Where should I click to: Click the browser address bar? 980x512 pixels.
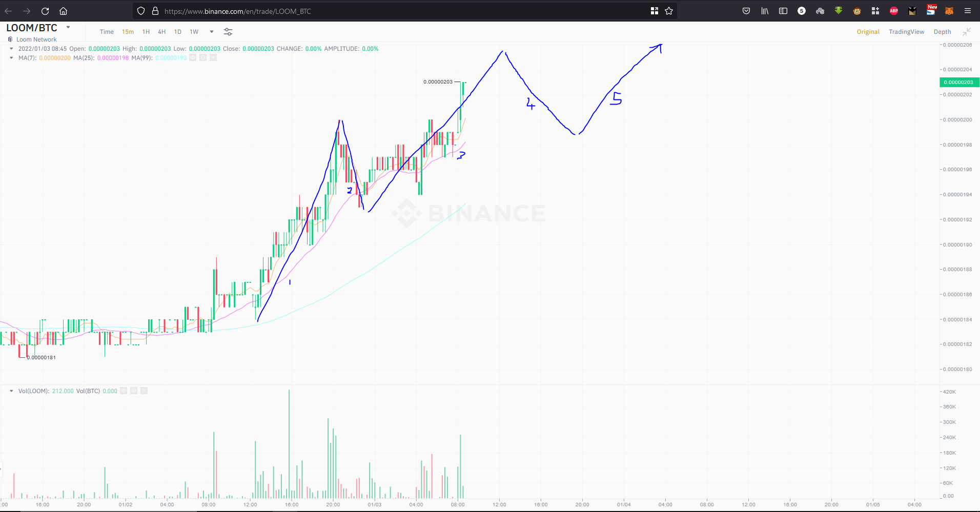pyautogui.click(x=400, y=11)
